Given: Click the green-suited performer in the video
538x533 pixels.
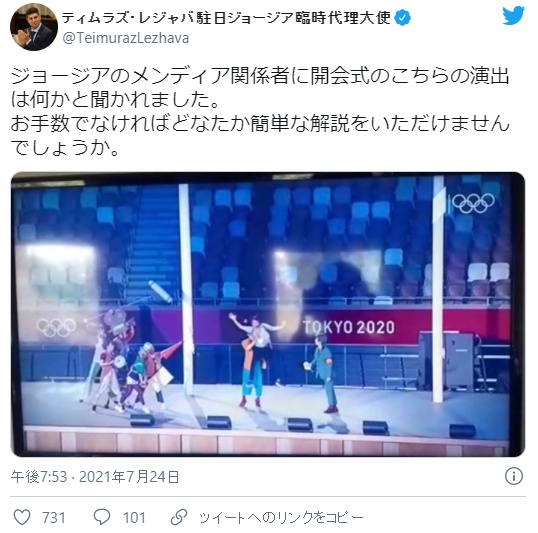Looking at the screenshot, I should click(324, 373).
